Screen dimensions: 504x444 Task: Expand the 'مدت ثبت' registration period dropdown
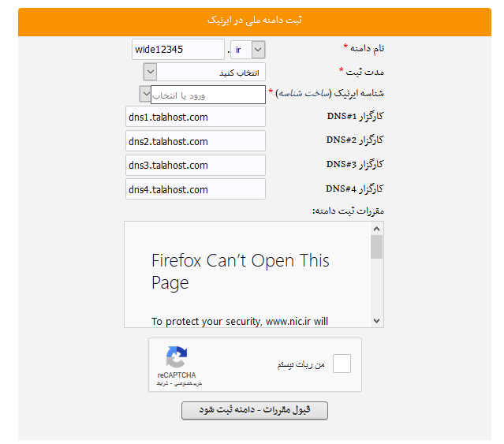pyautogui.click(x=151, y=72)
